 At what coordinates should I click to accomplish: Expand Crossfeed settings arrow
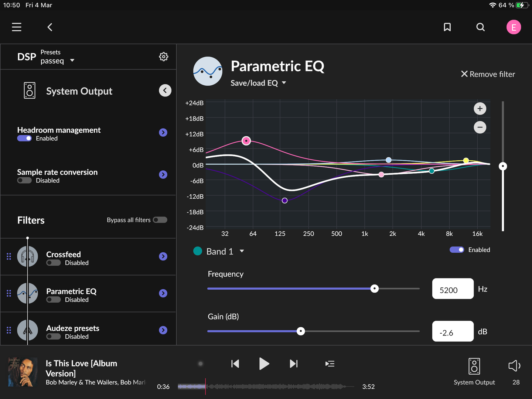point(163,256)
